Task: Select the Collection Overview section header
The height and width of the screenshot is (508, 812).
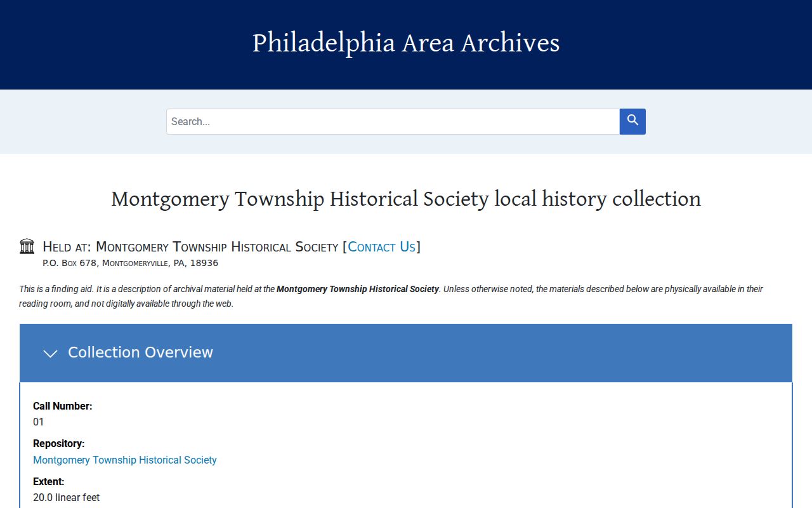Action: coord(406,353)
